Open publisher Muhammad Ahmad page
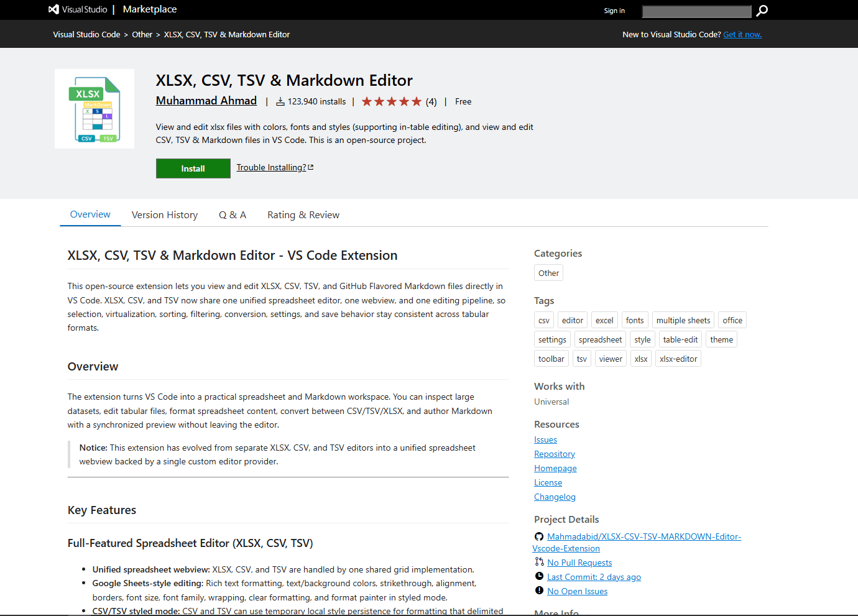The width and height of the screenshot is (858, 616). click(206, 101)
